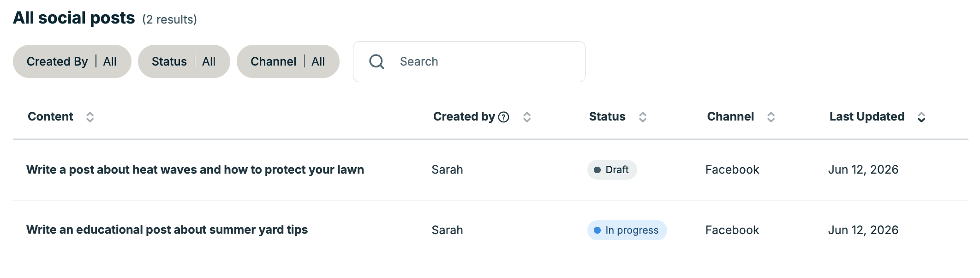
Task: Sort by Channel column arrows
Action: (x=771, y=117)
